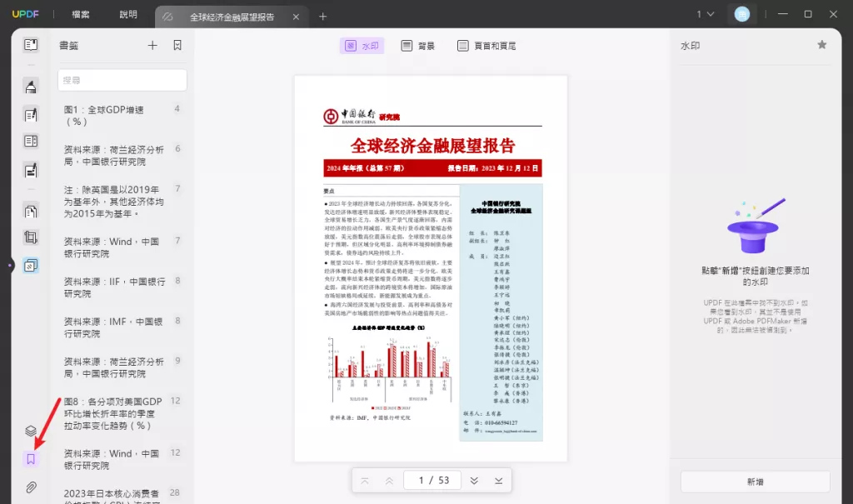
Task: Click the user avatar icon
Action: click(x=742, y=14)
